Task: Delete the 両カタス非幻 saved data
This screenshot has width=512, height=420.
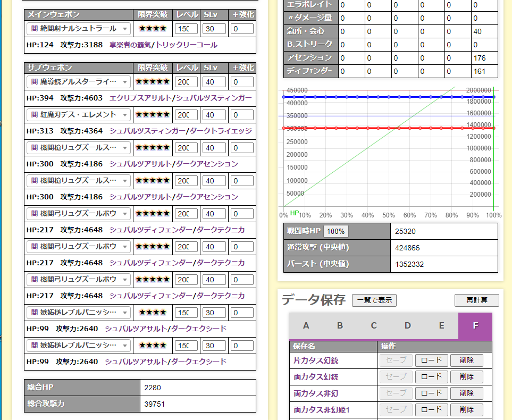Action: point(467,393)
